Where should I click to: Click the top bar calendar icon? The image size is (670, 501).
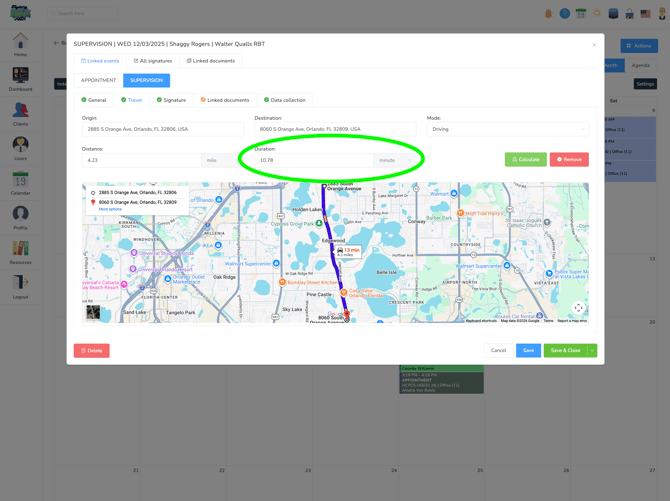tap(581, 14)
